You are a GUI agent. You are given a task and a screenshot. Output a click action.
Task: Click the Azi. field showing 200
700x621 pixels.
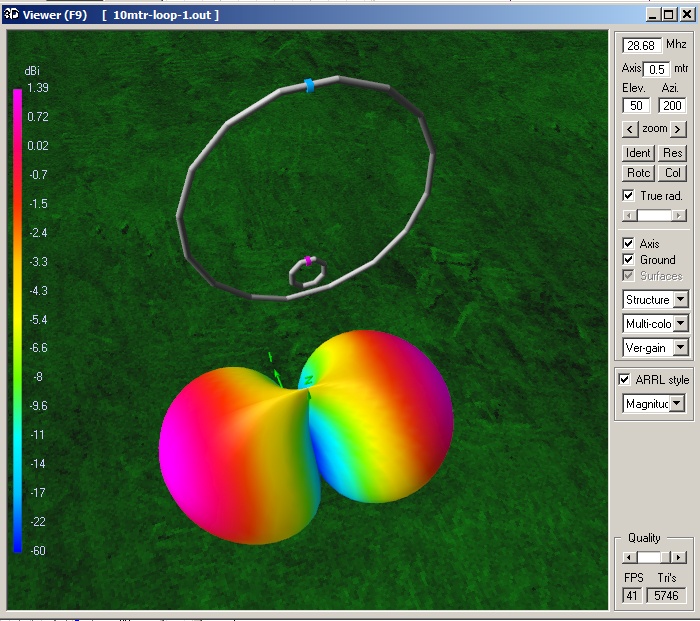tap(672, 106)
